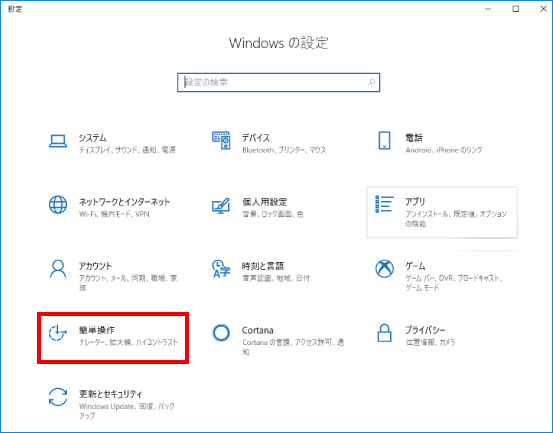Click the アプリ list icon
This screenshot has height=433, width=553.
(x=384, y=204)
